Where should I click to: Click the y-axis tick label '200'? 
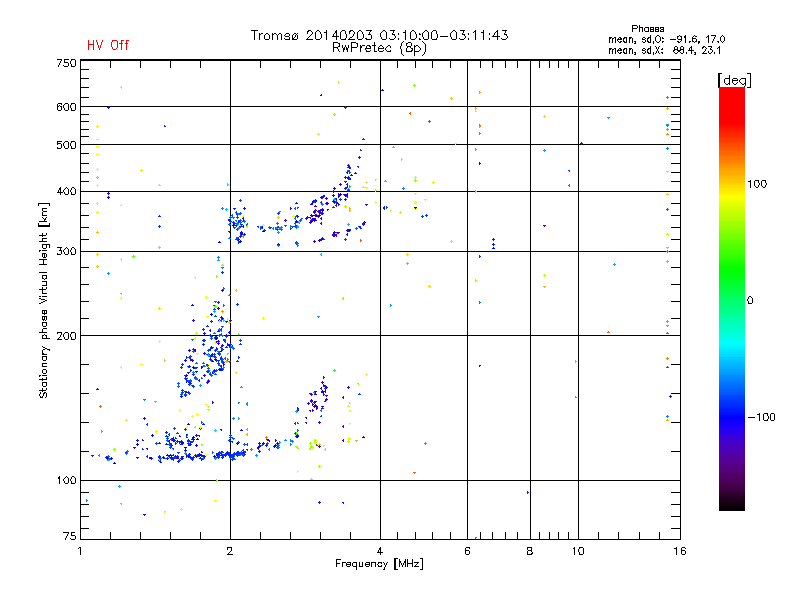66,336
